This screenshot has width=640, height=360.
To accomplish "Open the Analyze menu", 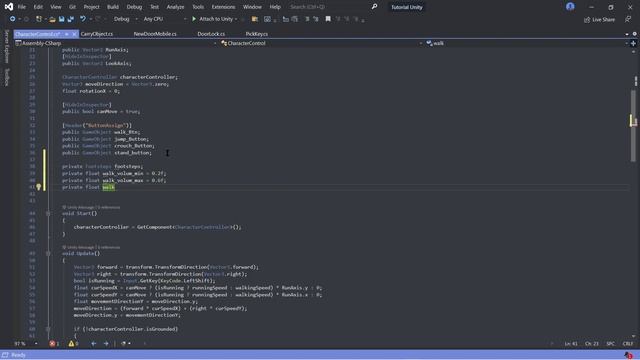I will tap(175, 7).
